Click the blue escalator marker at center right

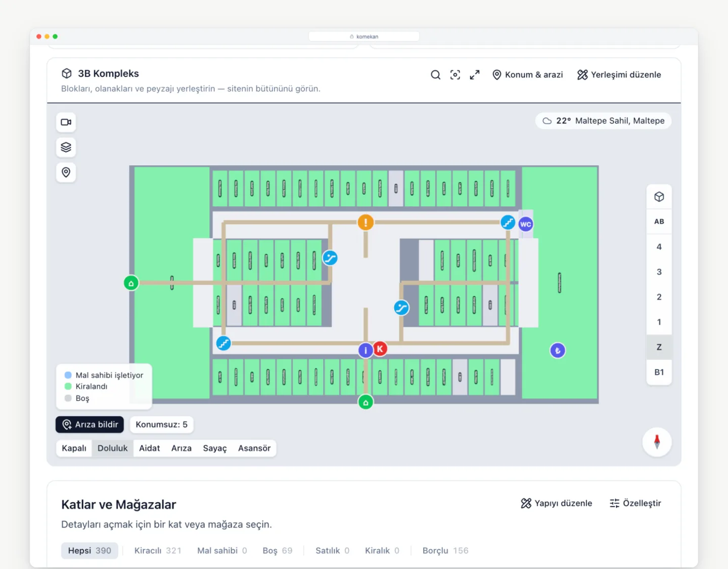(x=401, y=308)
